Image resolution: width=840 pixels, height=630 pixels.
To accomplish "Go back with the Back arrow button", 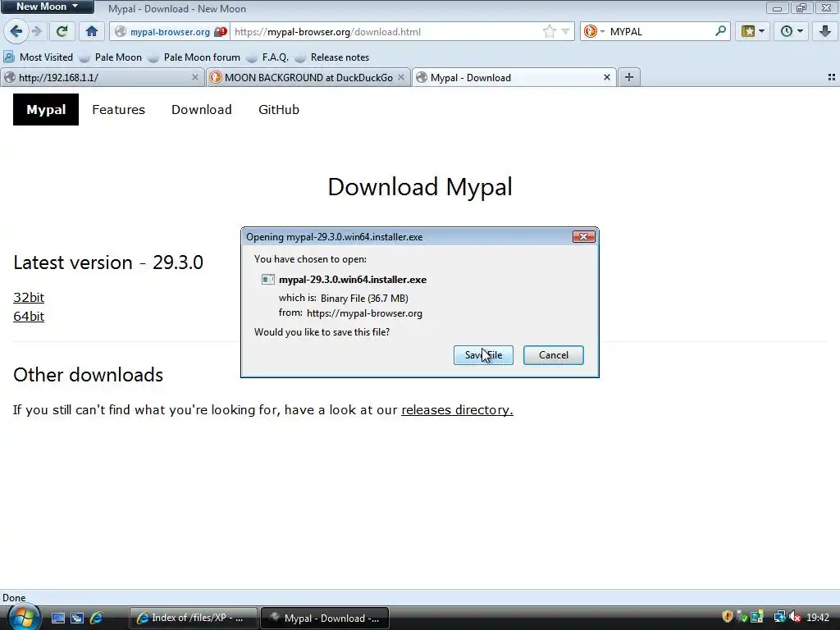I will 16,32.
